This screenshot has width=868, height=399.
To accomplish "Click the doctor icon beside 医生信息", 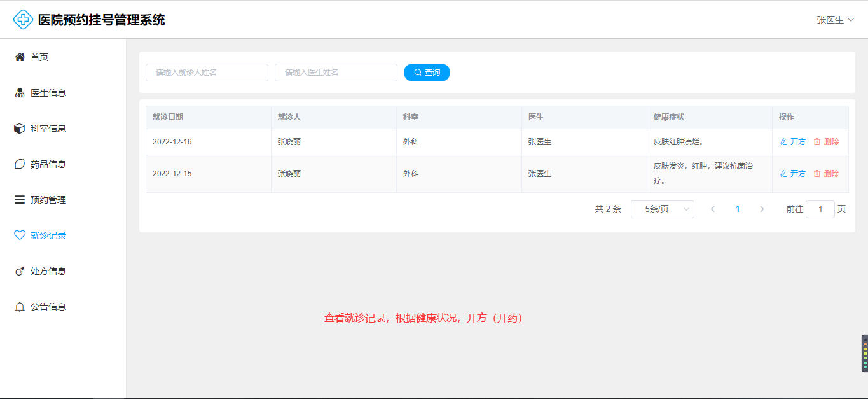I will click(x=20, y=93).
